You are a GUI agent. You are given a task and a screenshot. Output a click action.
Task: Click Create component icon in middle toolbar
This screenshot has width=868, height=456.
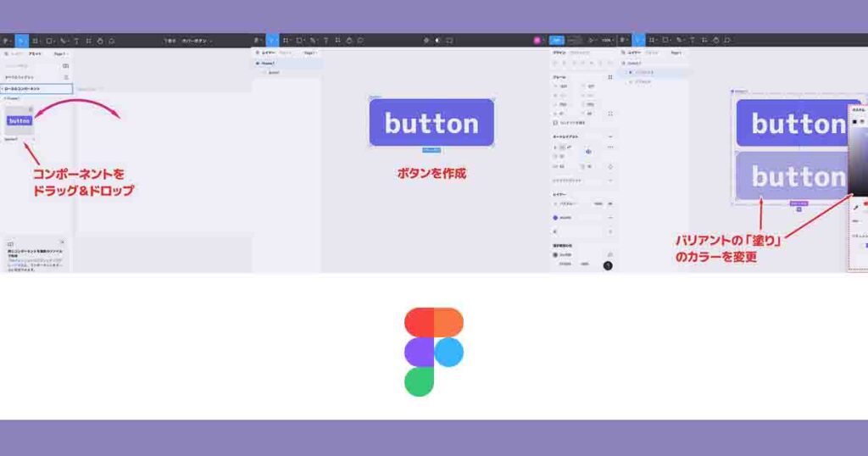[x=426, y=41]
